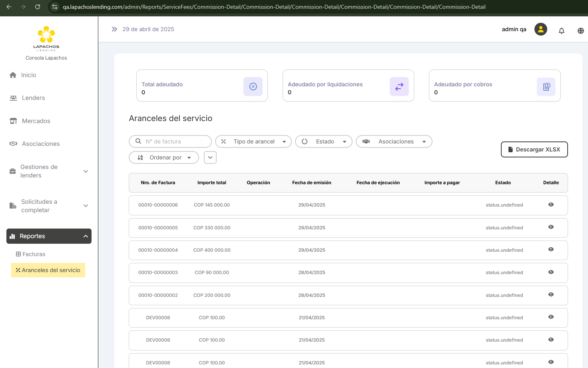Open the Tipo de arancel dropdown
This screenshot has width=588, height=368.
pos(253,141)
